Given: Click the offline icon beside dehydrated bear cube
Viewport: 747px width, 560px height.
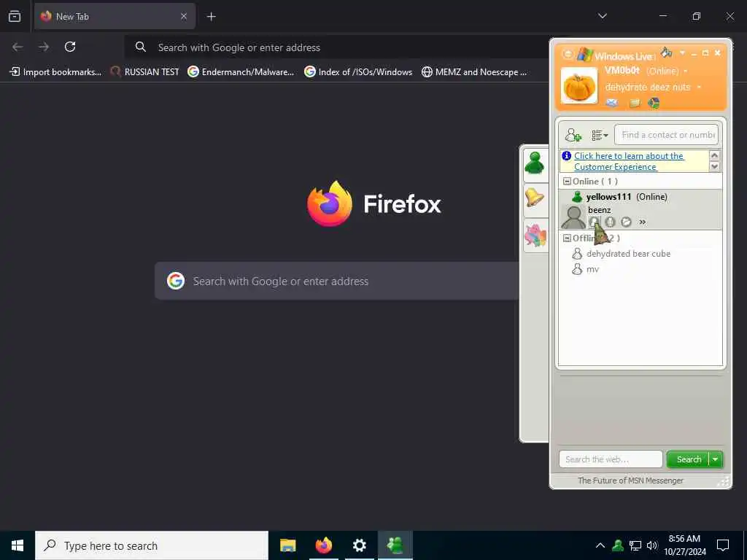Looking at the screenshot, I should point(577,254).
